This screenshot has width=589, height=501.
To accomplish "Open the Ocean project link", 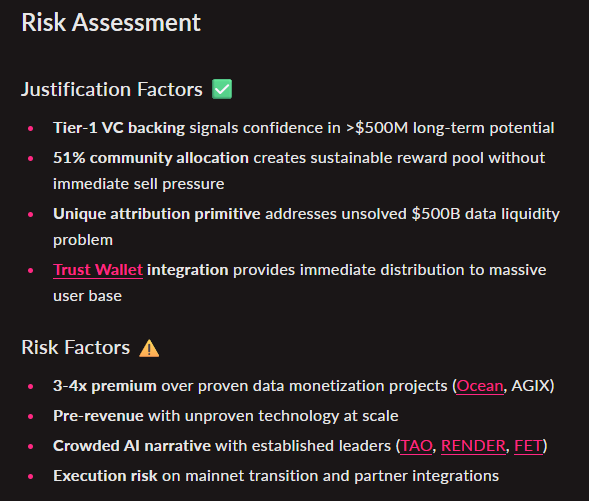I will tap(480, 386).
